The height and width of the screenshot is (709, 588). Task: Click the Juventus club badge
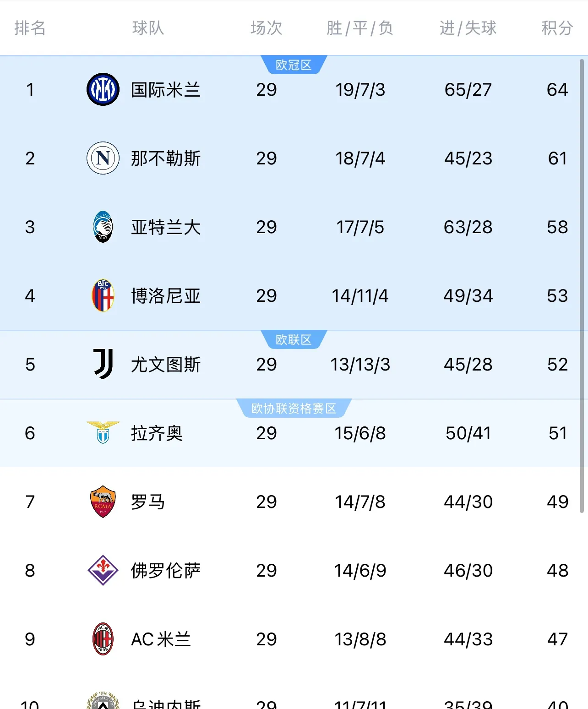pyautogui.click(x=103, y=365)
